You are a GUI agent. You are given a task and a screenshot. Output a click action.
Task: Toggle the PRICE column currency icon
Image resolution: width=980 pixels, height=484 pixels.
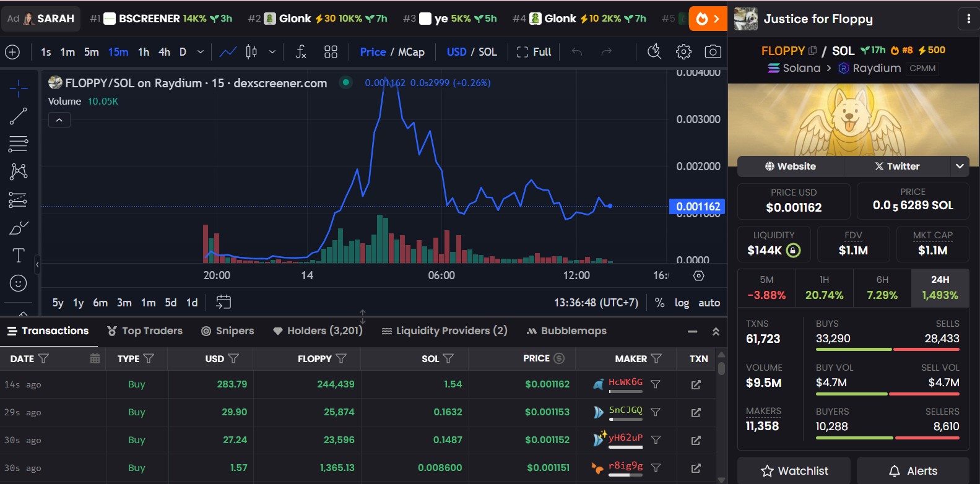point(559,358)
